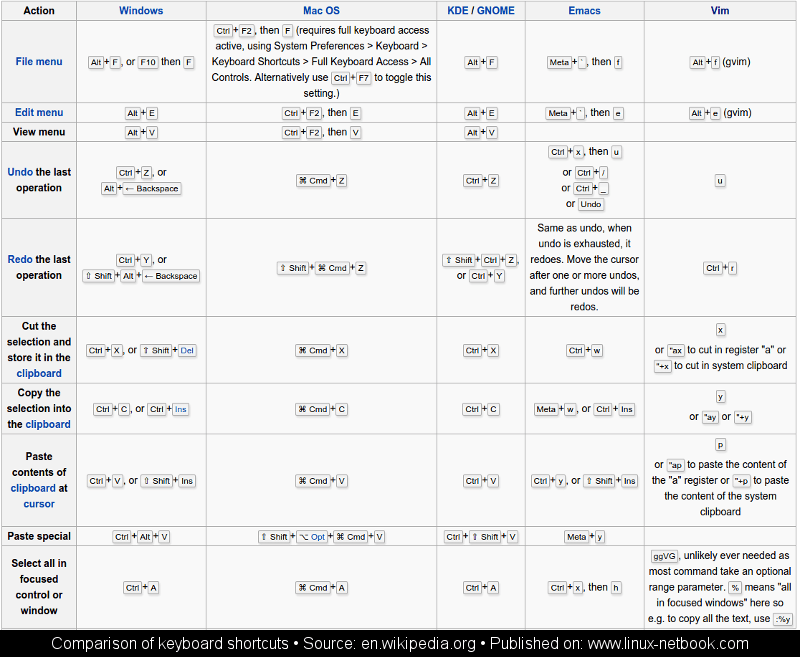This screenshot has width=800, height=657.
Task: Click the Meta key in Emacs Copy cell
Action: (x=545, y=409)
